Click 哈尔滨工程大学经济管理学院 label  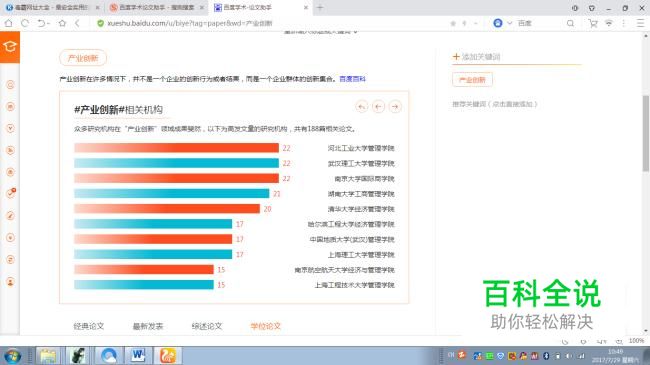351,224
